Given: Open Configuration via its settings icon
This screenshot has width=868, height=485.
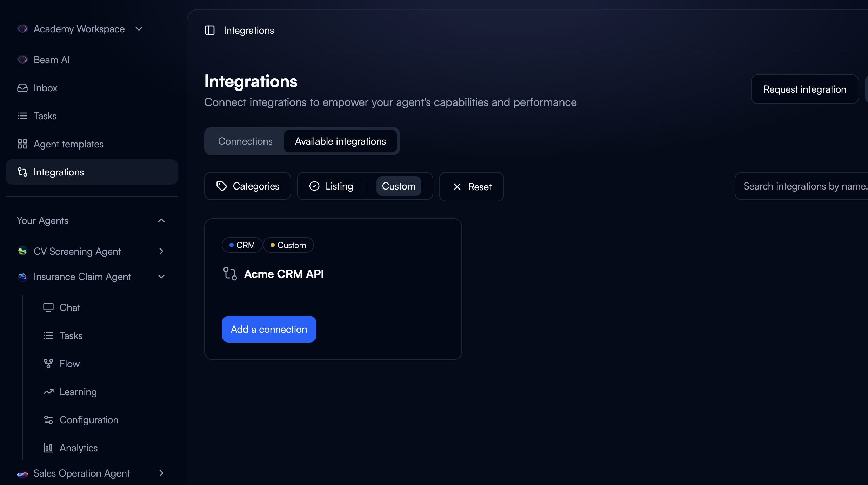Looking at the screenshot, I should point(48,420).
